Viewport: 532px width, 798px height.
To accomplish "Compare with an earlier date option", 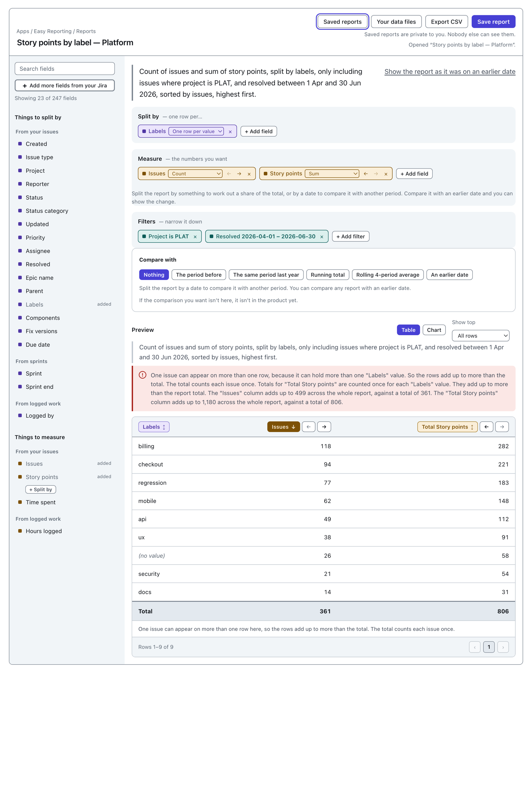I will point(449,275).
